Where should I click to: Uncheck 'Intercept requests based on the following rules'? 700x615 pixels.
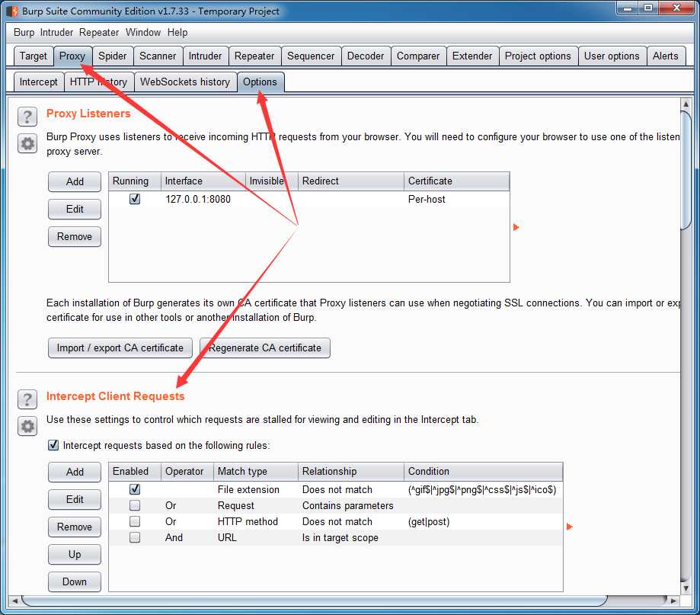53,445
